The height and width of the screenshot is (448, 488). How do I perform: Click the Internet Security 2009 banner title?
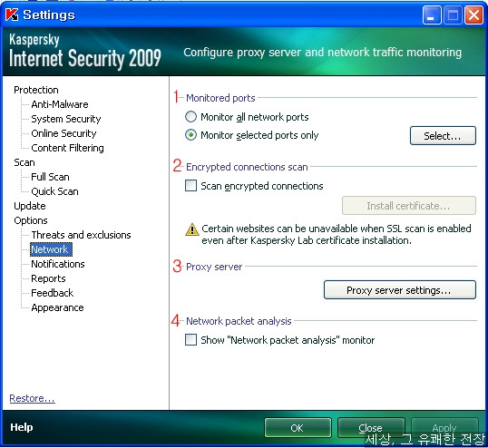[85, 58]
